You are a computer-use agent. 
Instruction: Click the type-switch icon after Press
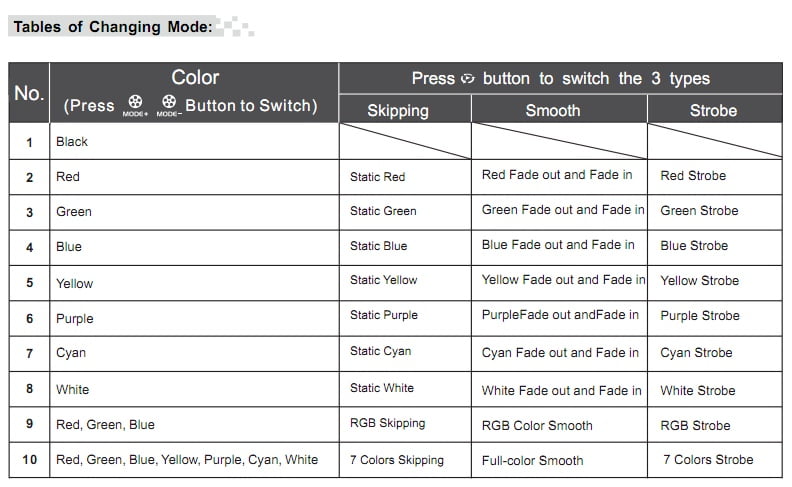coord(468,79)
